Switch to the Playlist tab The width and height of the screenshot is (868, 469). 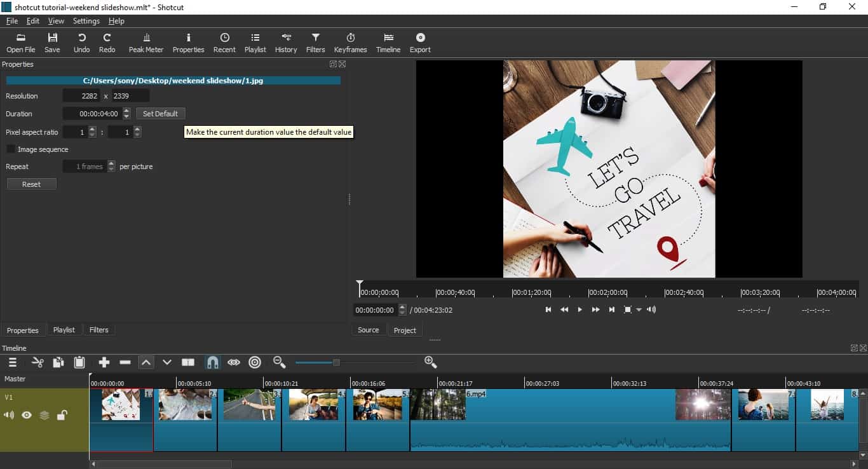click(64, 329)
